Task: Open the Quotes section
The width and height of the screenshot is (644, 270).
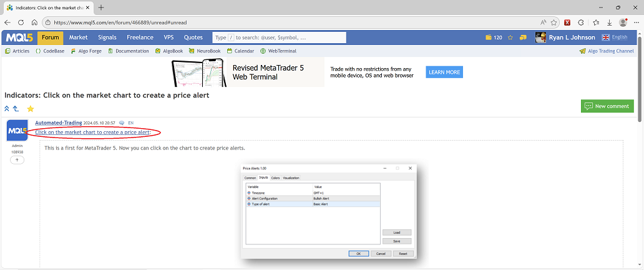Action: tap(193, 37)
